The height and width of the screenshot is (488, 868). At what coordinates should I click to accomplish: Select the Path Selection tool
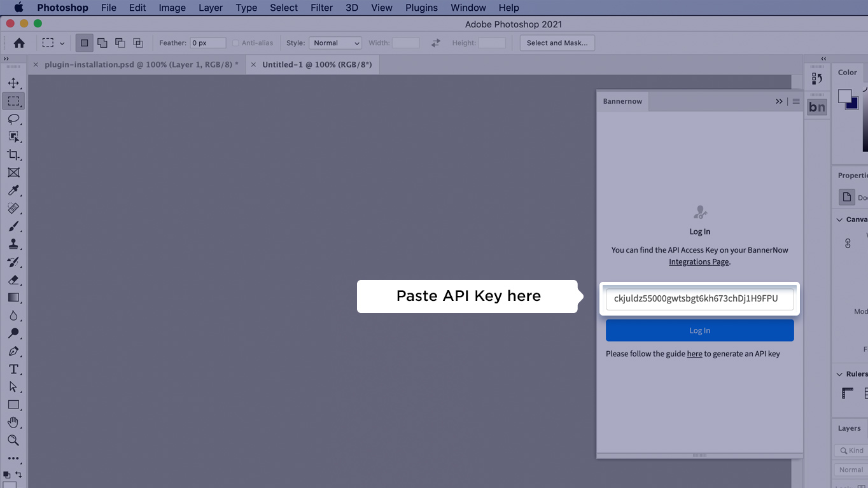click(13, 387)
